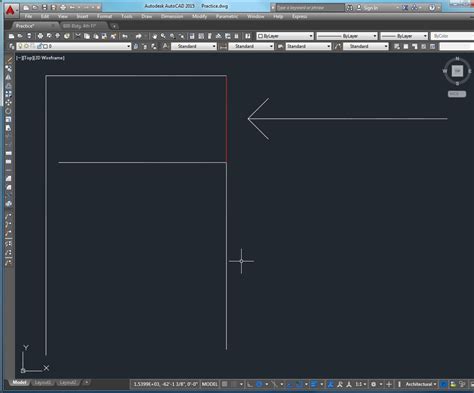
Task: Click the Text Style icon
Action: (x=165, y=46)
